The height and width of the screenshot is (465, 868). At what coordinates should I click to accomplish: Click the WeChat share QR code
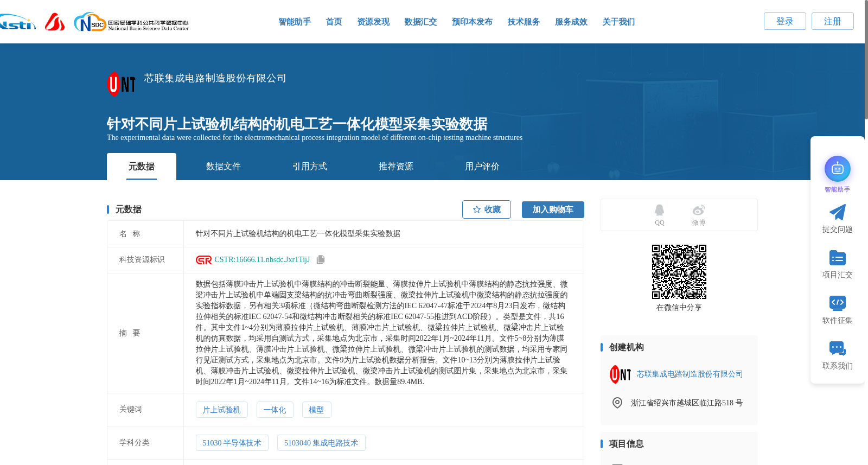click(679, 272)
